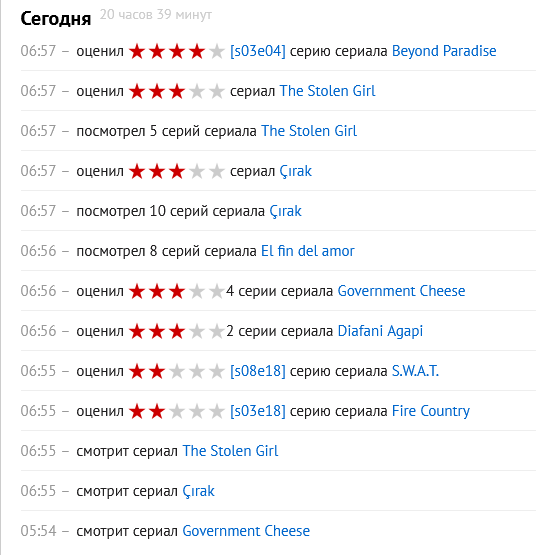Click the star rating icons for Fire Country
The height and width of the screenshot is (555, 536).
pyautogui.click(x=177, y=412)
